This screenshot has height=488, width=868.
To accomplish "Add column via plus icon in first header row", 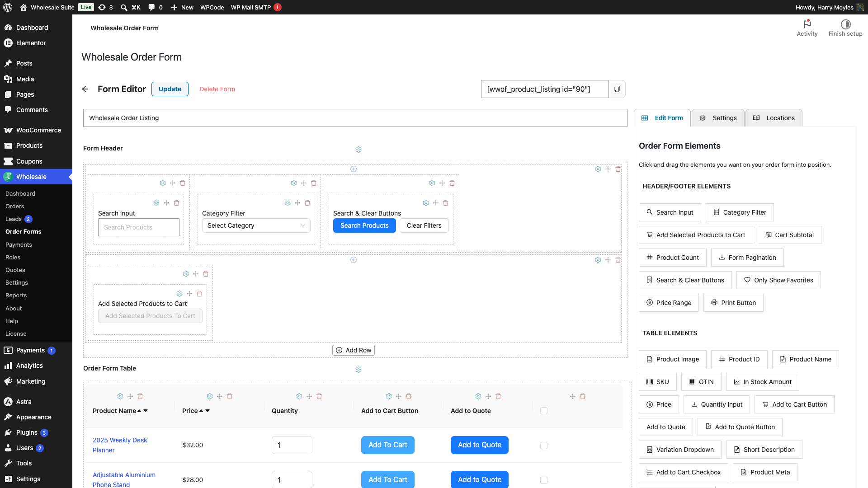I will coord(354,169).
